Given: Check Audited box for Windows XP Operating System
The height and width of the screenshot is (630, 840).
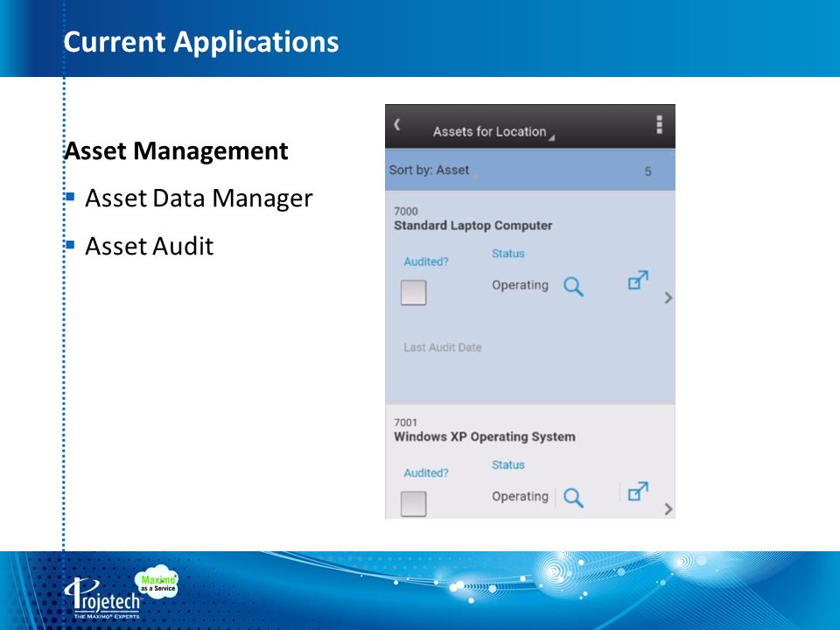Looking at the screenshot, I should point(414,504).
